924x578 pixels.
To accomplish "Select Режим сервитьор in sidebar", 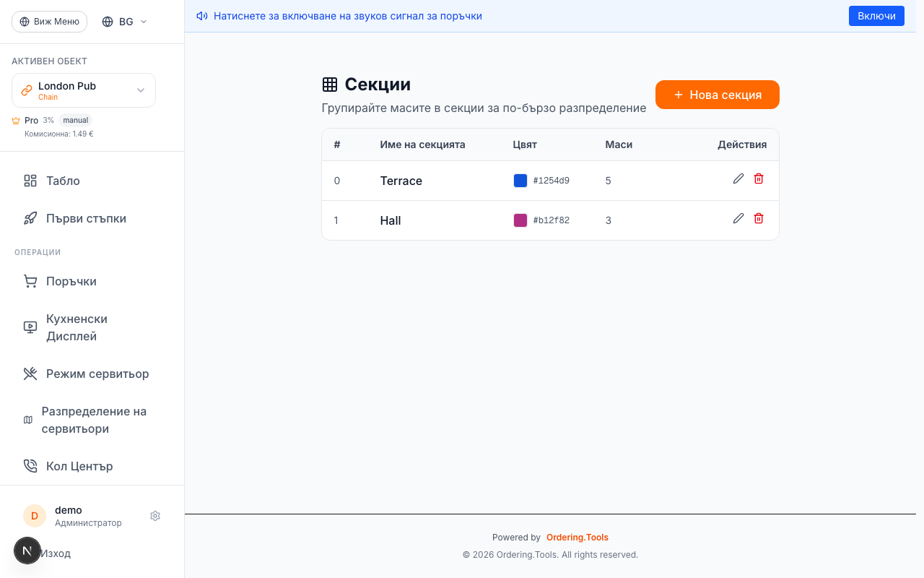I will point(97,374).
